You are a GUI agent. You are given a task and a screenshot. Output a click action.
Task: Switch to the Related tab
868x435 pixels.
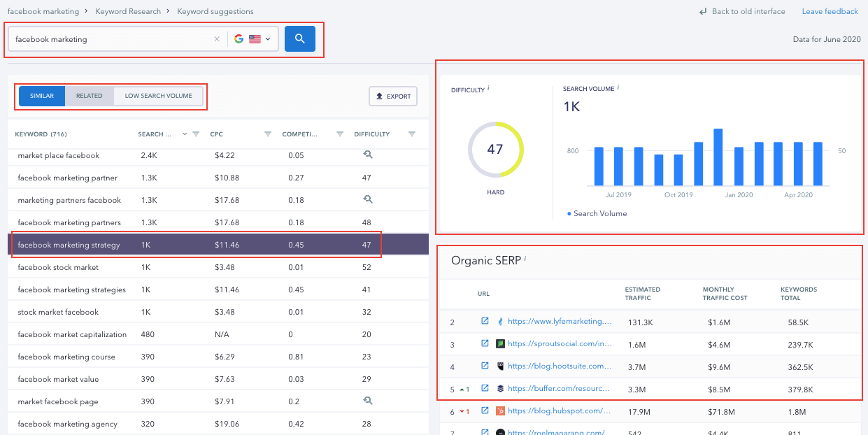90,96
